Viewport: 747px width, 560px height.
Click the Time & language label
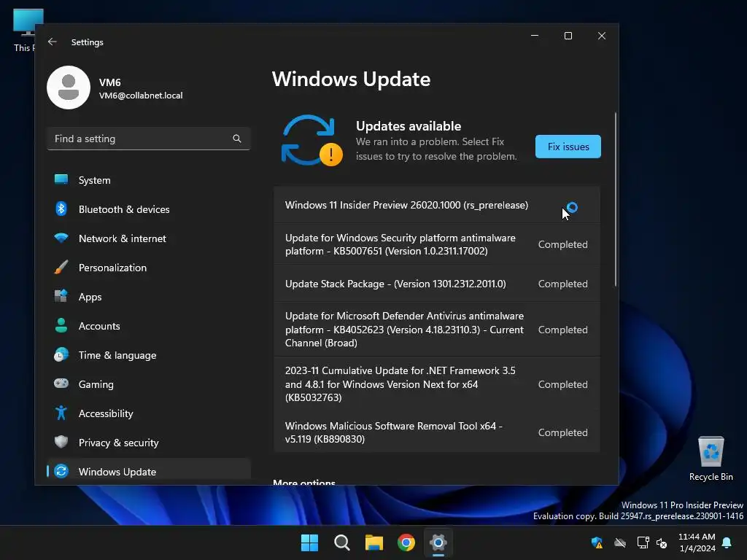117,355
